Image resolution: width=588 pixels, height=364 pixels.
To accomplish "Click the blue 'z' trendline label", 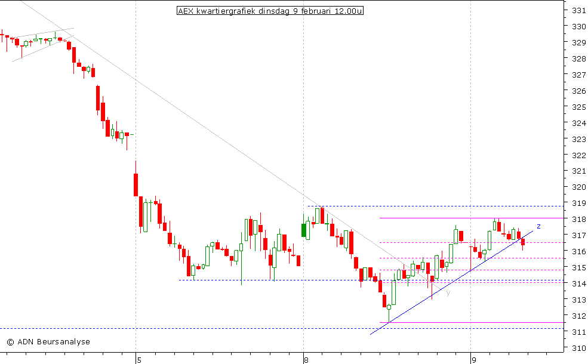I will pos(538,226).
